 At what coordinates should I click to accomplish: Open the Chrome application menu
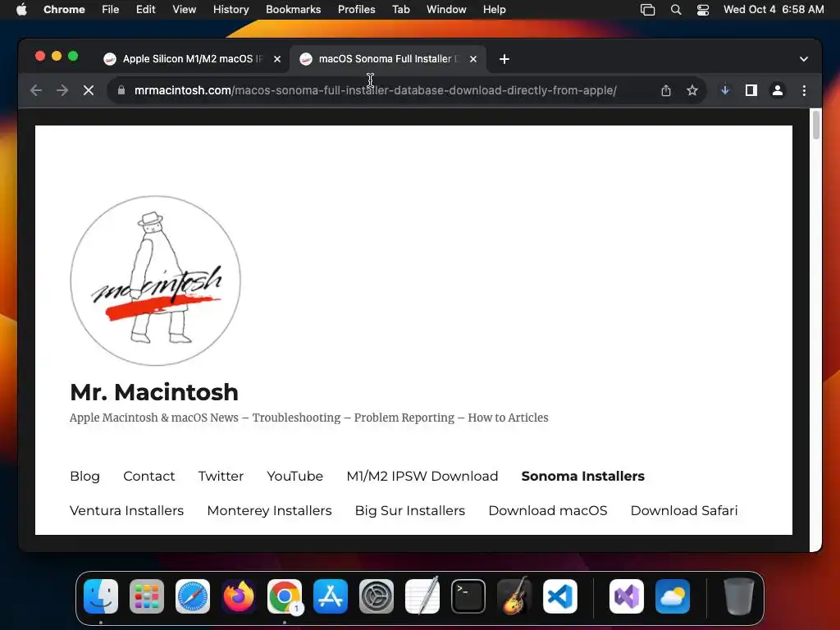pos(64,10)
